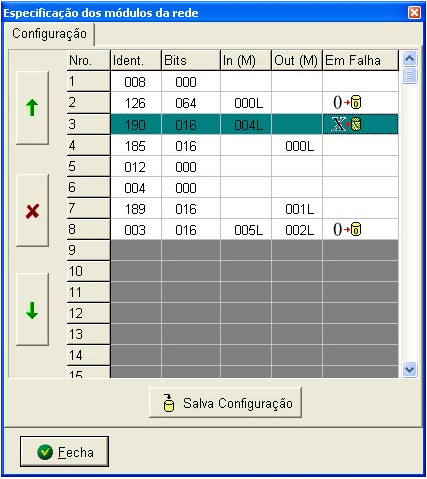Select row header number 5
The width and height of the screenshot is (427, 479).
[88, 166]
